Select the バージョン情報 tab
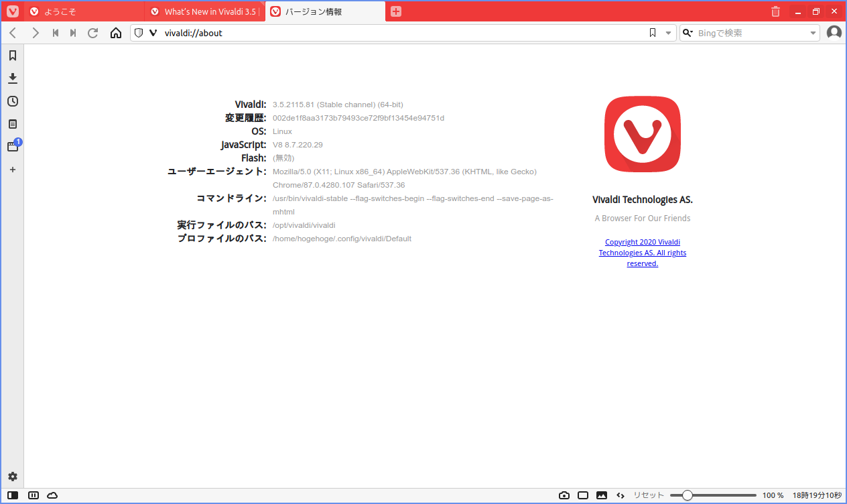This screenshot has height=504, width=847. coord(326,11)
